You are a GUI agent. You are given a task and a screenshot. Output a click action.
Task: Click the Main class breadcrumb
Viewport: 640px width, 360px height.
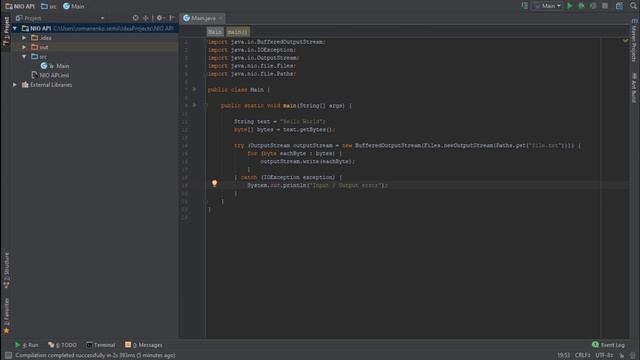[215, 32]
